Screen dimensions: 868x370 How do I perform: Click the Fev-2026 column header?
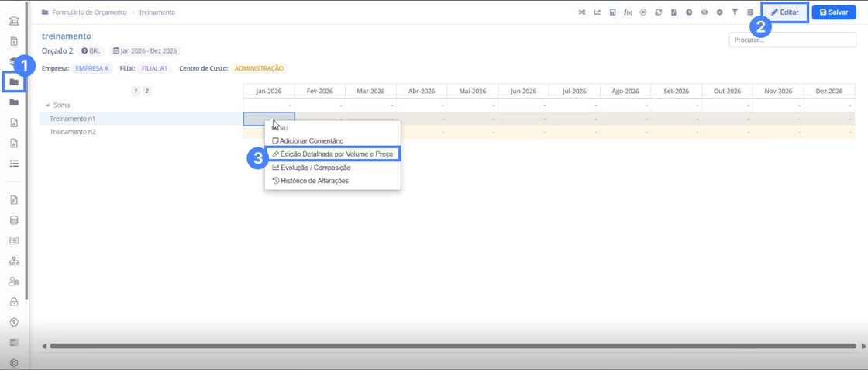point(320,91)
